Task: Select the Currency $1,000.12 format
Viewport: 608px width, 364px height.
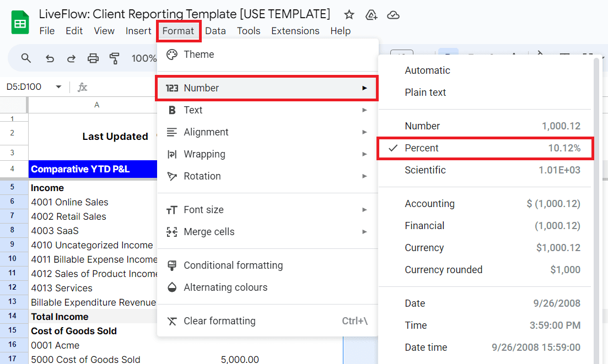Action: 485,248
